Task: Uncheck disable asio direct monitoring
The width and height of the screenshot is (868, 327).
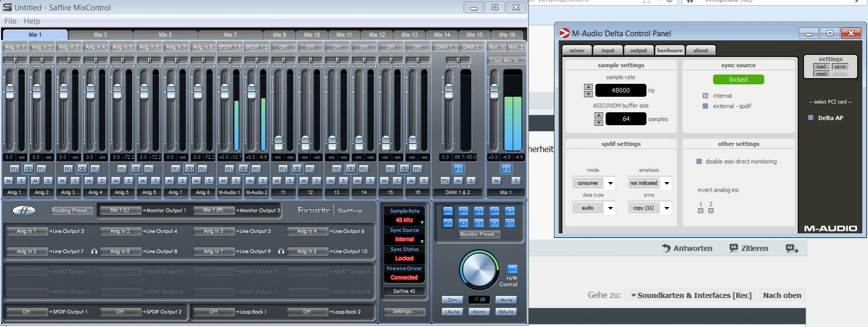Action: point(699,161)
